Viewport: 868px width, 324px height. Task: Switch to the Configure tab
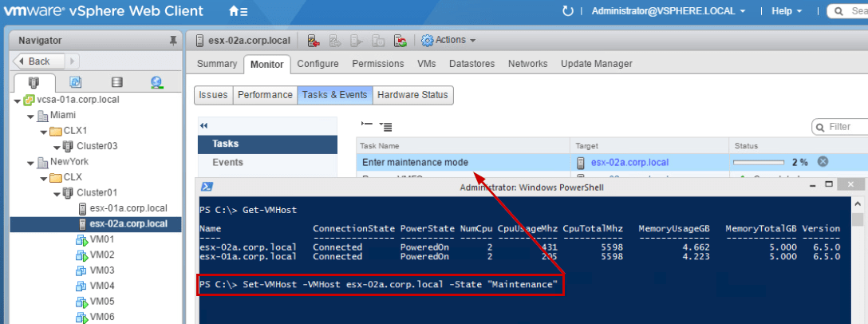pyautogui.click(x=318, y=64)
